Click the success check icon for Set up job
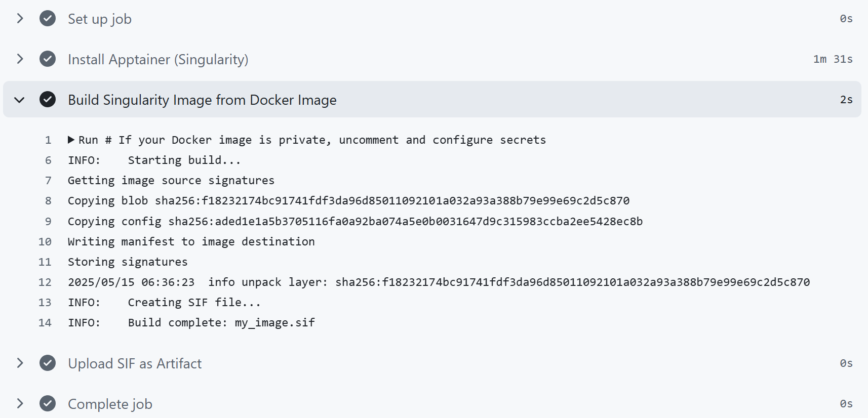The height and width of the screenshot is (418, 868). 48,19
